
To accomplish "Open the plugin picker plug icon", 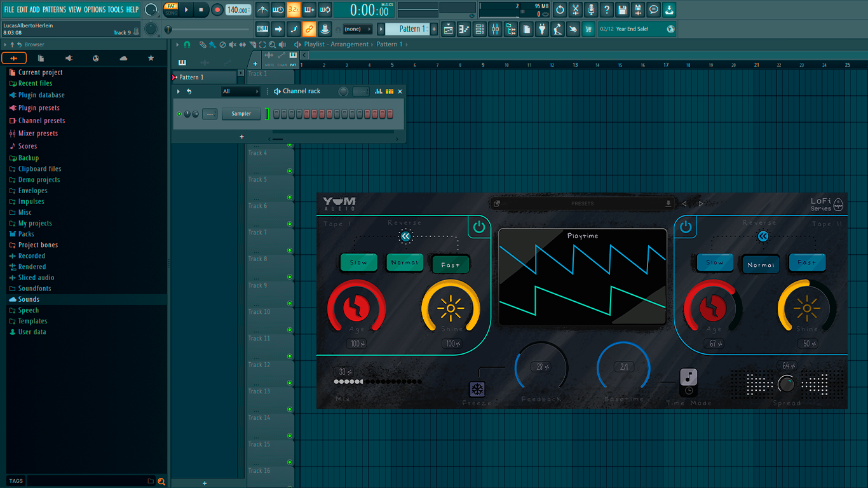I will 542,29.
